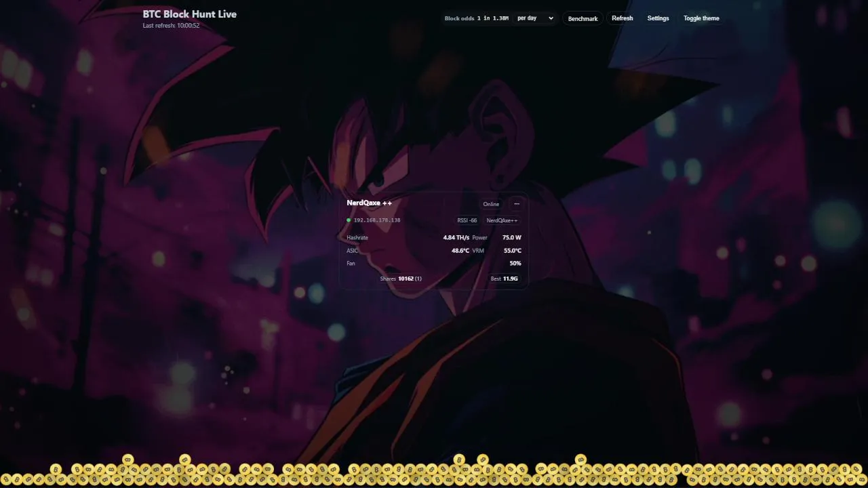868x488 pixels.
Task: Click the RSSI -66 badge
Action: (x=467, y=220)
